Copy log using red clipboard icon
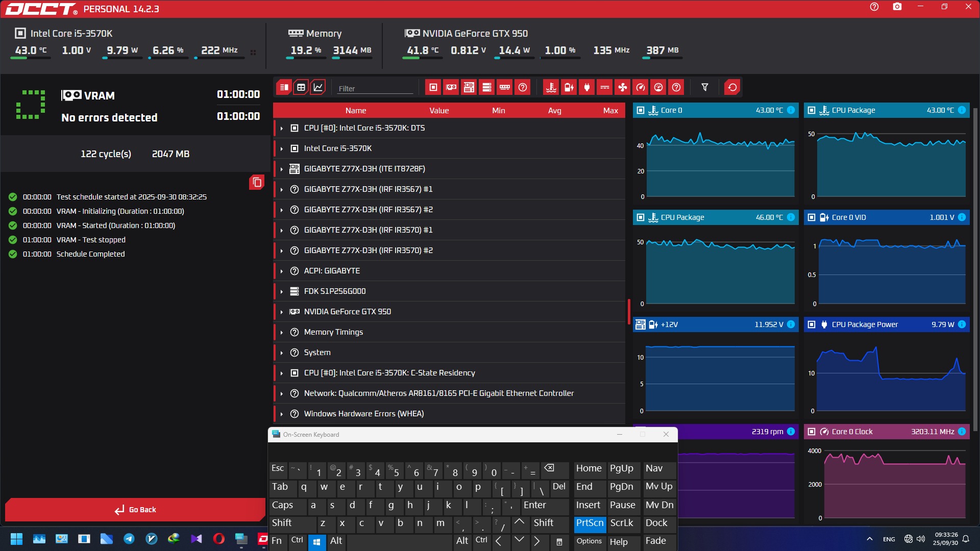 click(x=257, y=182)
